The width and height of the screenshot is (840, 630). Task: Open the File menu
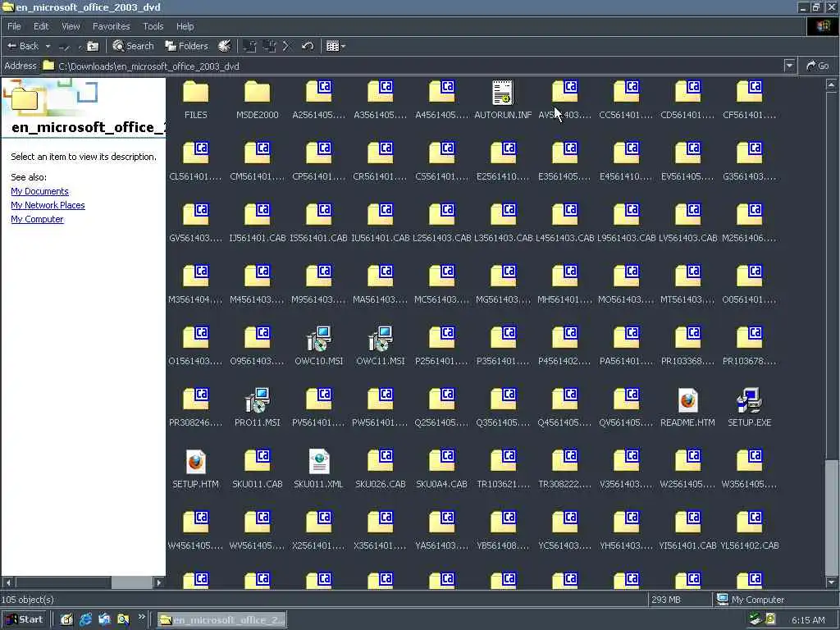(14, 26)
